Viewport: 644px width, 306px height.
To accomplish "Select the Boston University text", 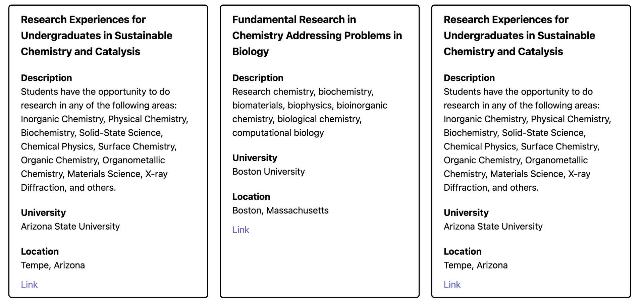I will 268,172.
